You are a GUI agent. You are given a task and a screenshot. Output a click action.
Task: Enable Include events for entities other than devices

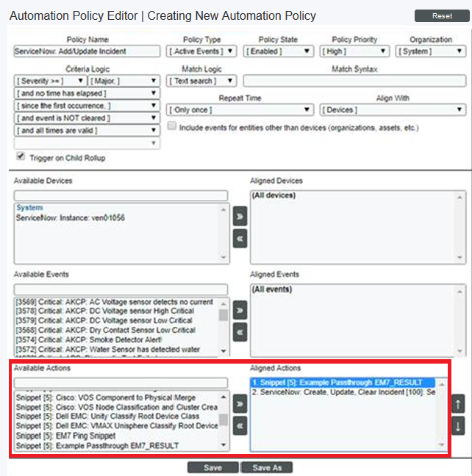pyautogui.click(x=172, y=126)
